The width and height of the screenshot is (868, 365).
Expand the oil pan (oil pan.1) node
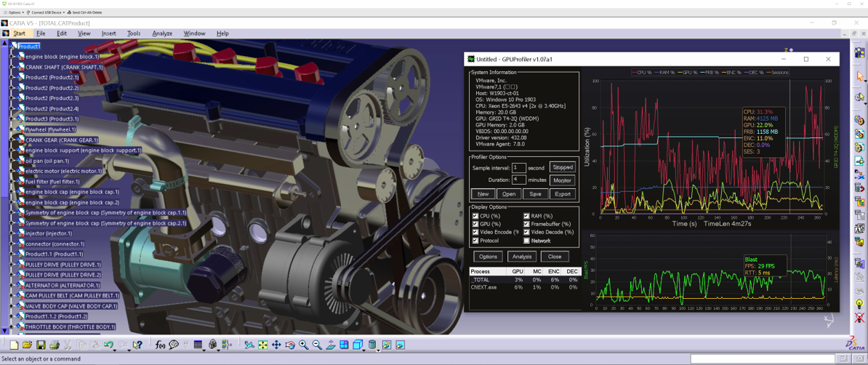[x=12, y=161]
